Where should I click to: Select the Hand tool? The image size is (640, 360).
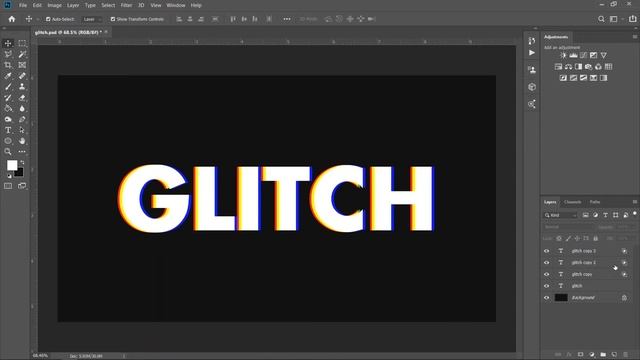[22, 141]
